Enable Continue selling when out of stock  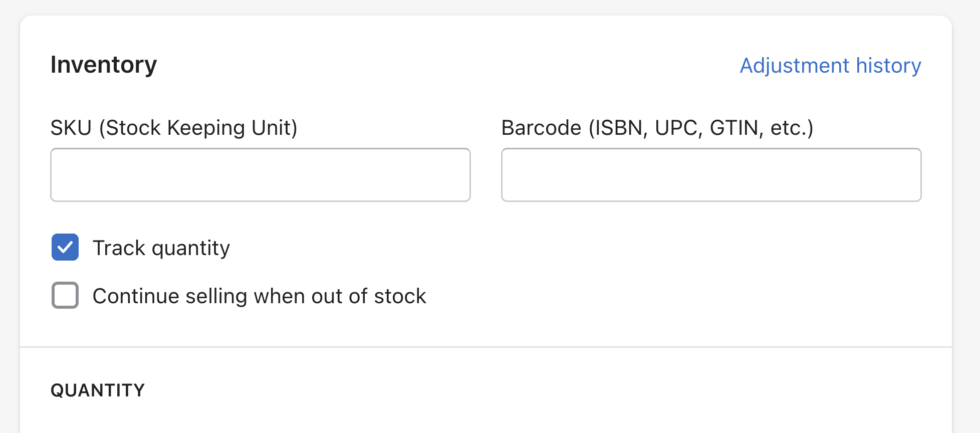[x=65, y=295]
